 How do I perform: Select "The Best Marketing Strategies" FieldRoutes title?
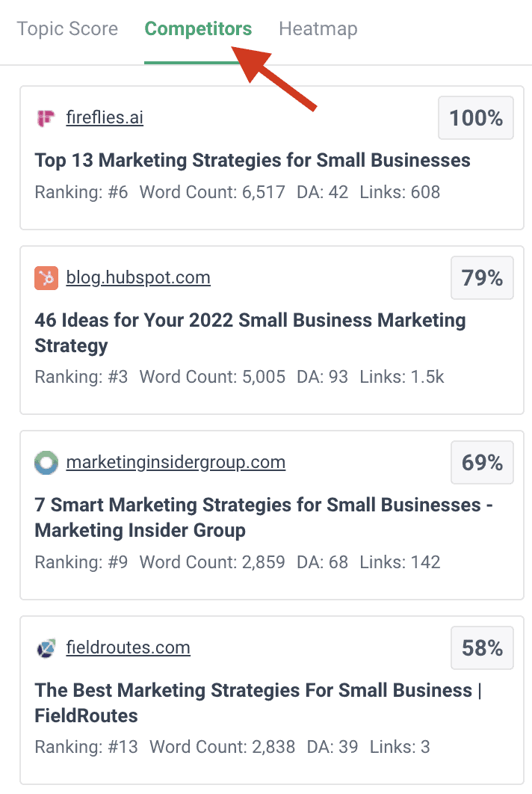[x=258, y=702]
